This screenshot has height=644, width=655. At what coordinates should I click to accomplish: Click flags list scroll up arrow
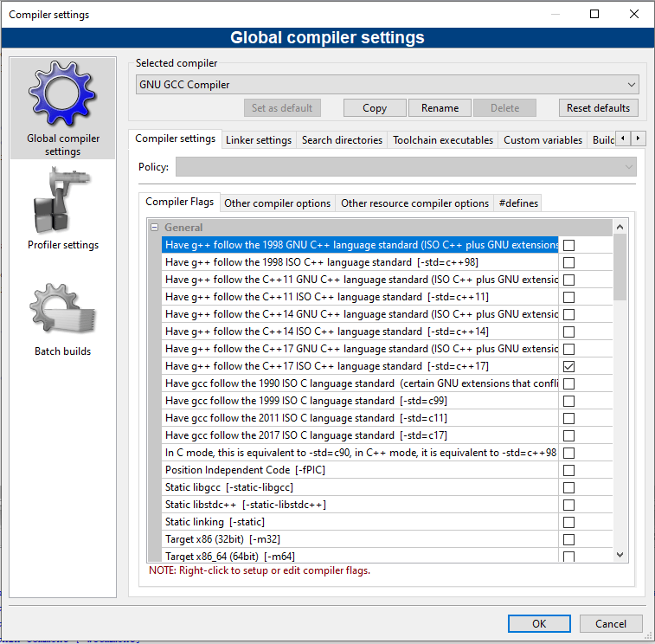620,227
